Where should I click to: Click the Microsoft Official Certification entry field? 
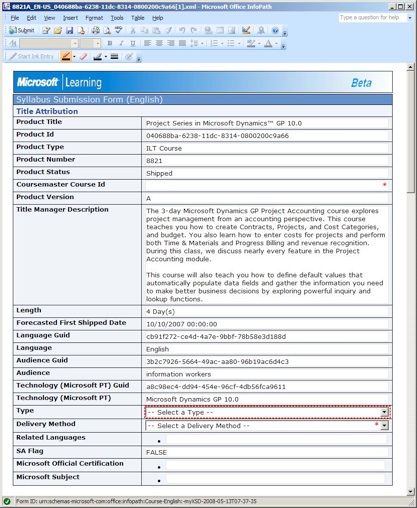[275, 466]
